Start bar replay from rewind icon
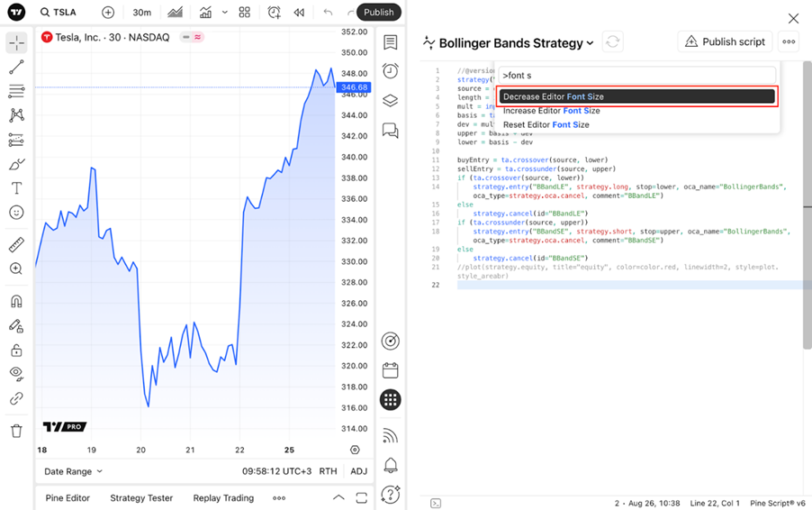Image resolution: width=812 pixels, height=510 pixels. 299,12
